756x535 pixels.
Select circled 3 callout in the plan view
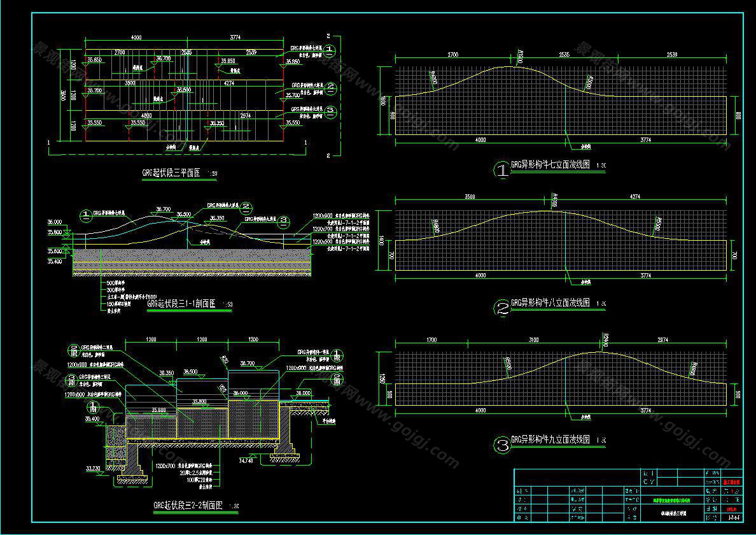328,111
